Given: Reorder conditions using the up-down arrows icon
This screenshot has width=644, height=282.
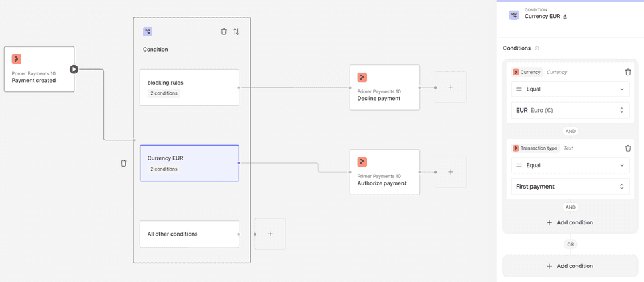Looking at the screenshot, I should click(237, 32).
